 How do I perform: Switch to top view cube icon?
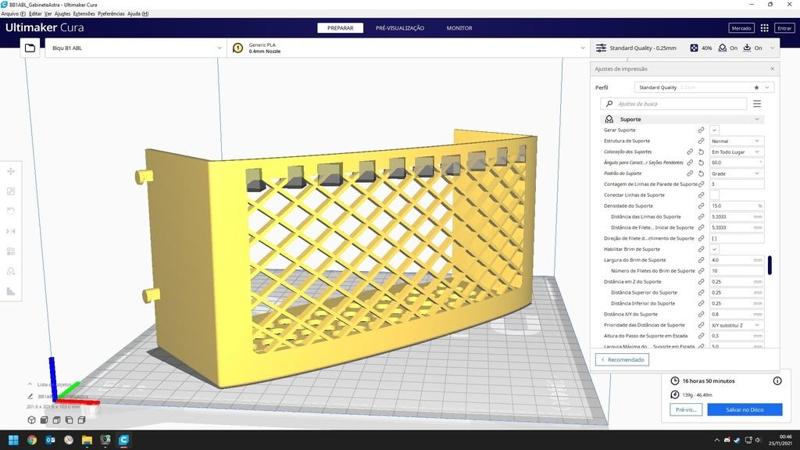click(57, 420)
